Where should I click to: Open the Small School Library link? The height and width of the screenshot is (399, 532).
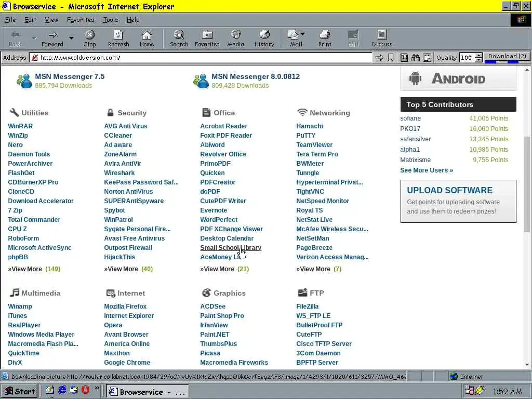tap(231, 248)
